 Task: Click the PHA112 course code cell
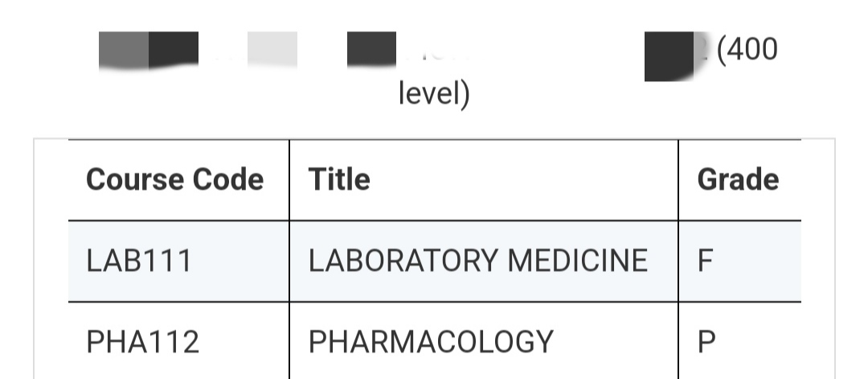point(142,342)
